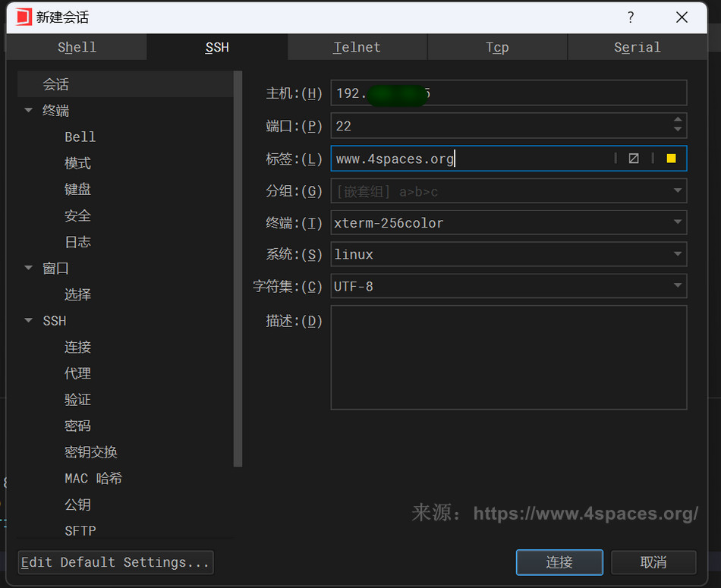Collapse the 终端 tree section
721x588 pixels.
(x=29, y=111)
